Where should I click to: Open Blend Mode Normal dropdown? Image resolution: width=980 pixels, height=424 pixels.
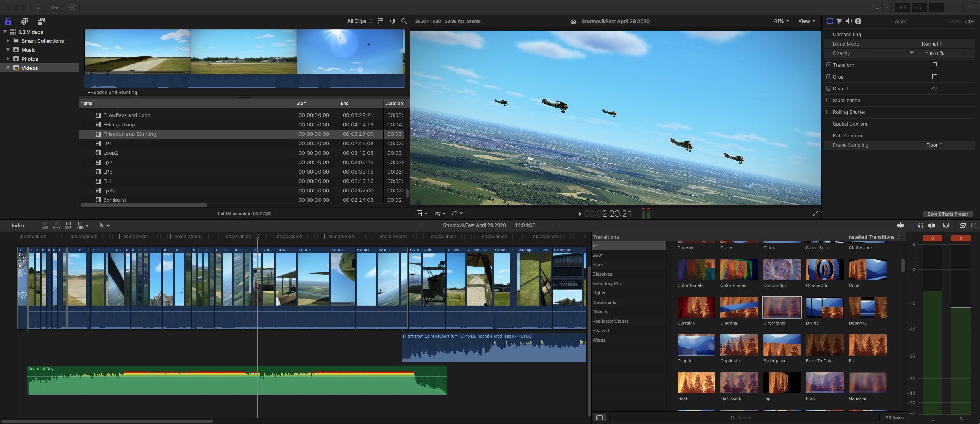tap(932, 44)
